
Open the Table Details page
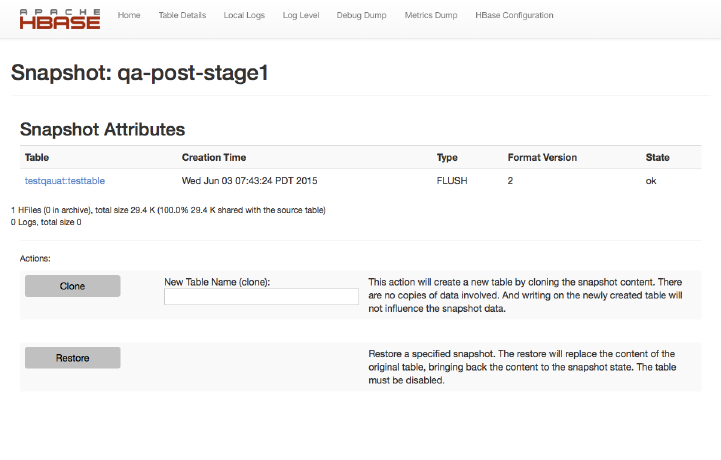[x=182, y=15]
